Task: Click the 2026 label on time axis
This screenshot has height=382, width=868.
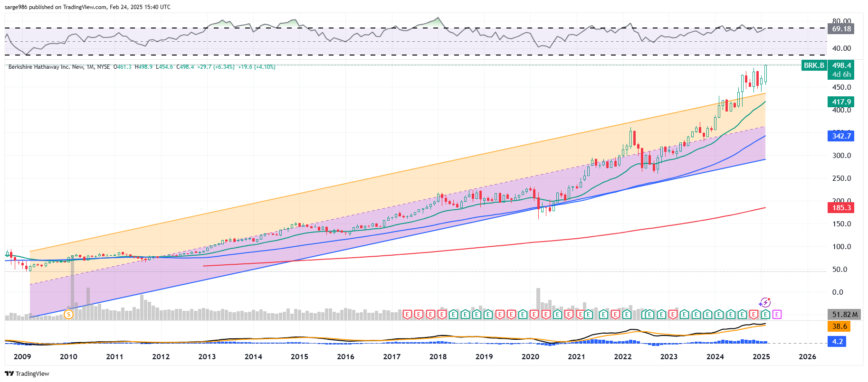Action: coord(807,356)
